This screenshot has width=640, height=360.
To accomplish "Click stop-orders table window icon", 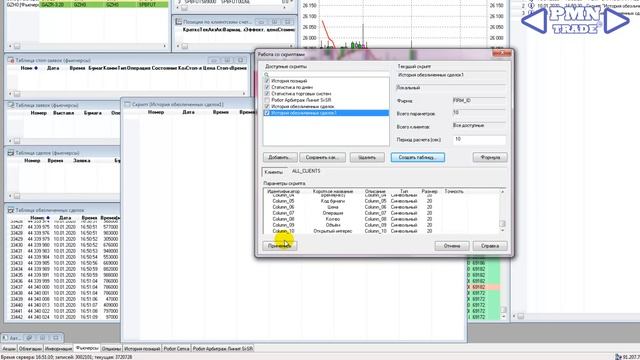I will coord(11,60).
